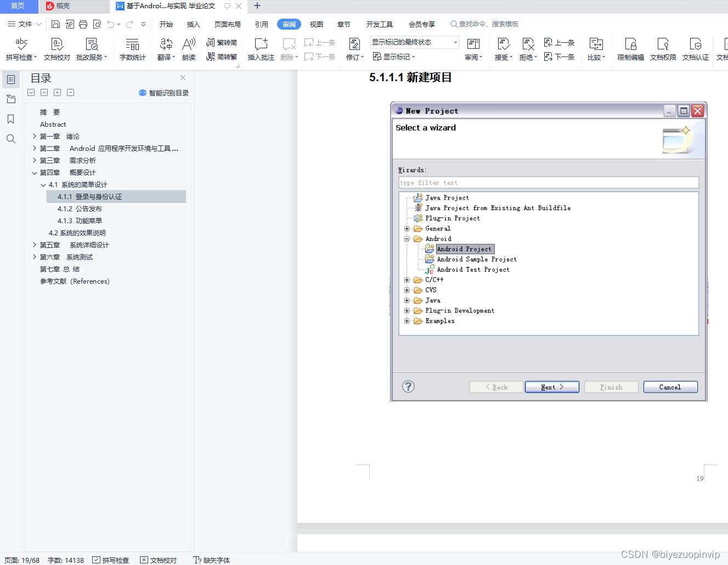Open the 限制编辑 restrict editing tool

pyautogui.click(x=630, y=49)
